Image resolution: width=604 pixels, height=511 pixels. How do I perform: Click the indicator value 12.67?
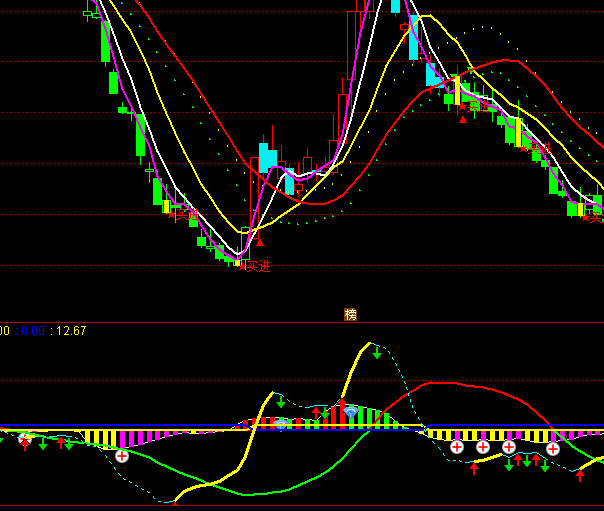tap(71, 331)
